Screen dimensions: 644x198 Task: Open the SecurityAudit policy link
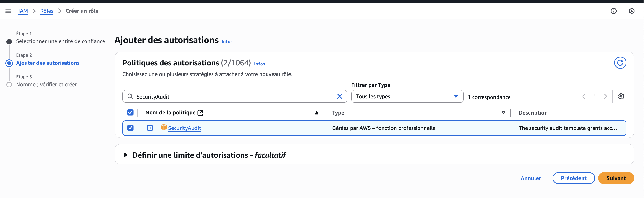[184, 128]
